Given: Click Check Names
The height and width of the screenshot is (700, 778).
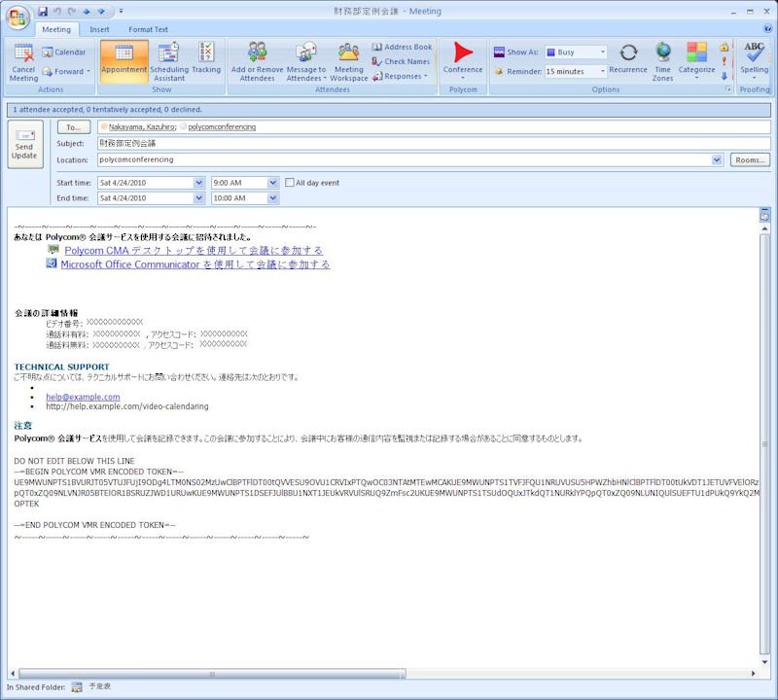Looking at the screenshot, I should point(401,61).
